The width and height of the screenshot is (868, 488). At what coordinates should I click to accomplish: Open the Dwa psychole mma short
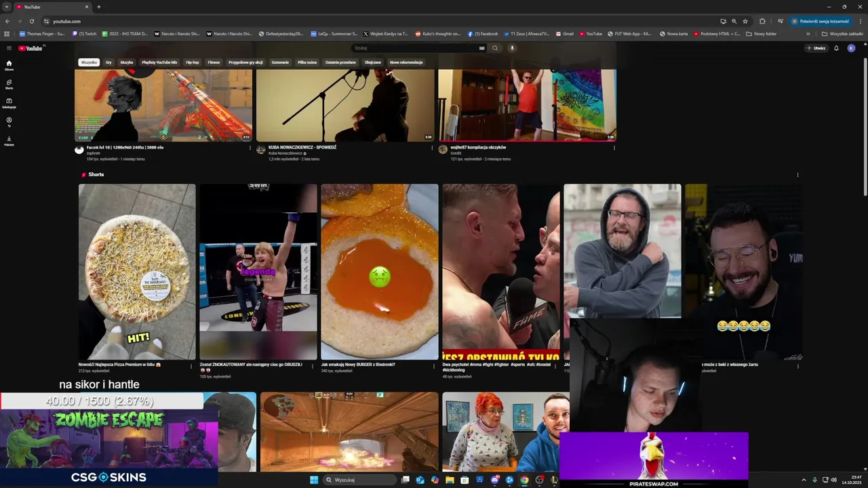coord(501,272)
